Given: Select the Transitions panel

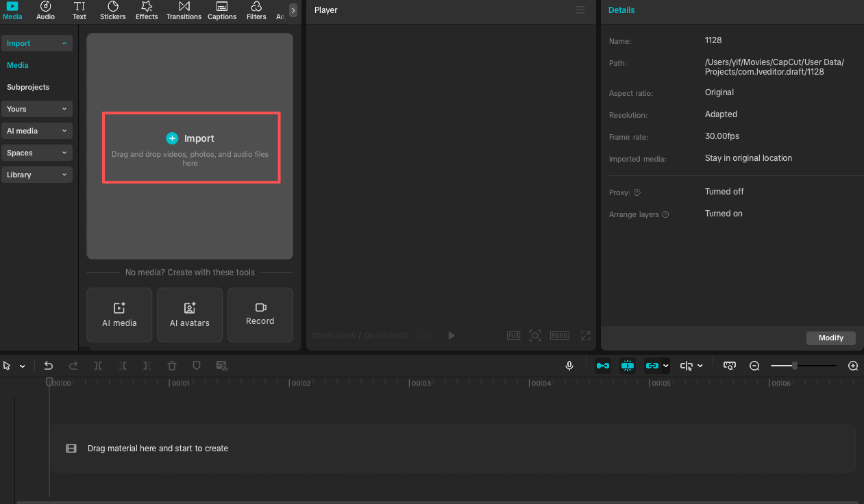Looking at the screenshot, I should (184, 11).
